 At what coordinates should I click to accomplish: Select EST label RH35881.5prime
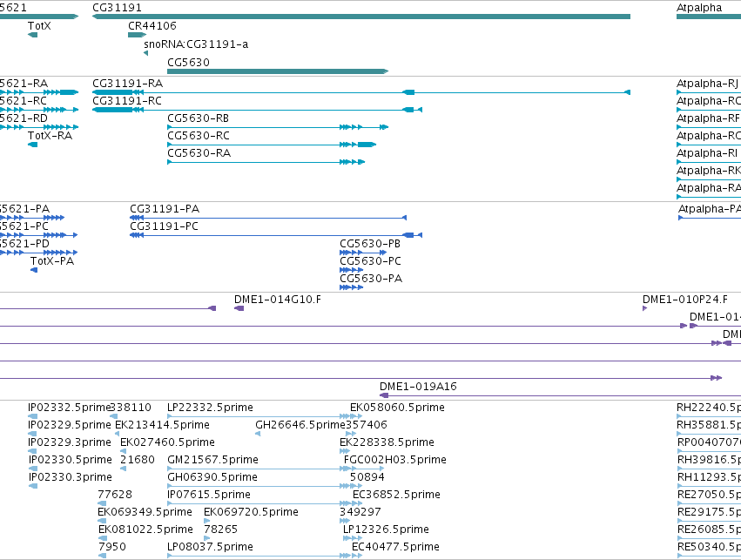point(709,425)
